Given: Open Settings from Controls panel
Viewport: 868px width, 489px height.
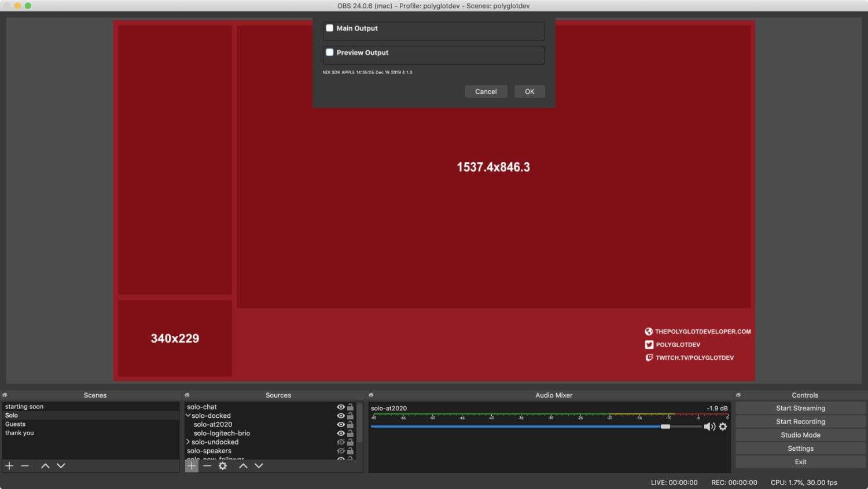Looking at the screenshot, I should tap(801, 448).
